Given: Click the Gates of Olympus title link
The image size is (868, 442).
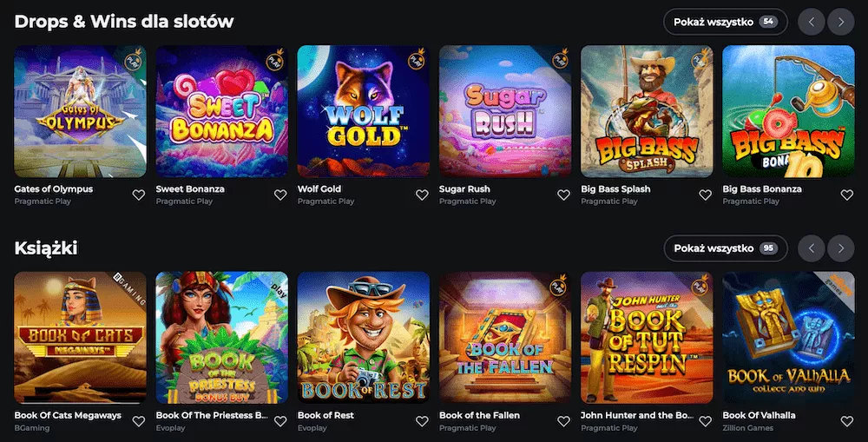Looking at the screenshot, I should (54, 188).
